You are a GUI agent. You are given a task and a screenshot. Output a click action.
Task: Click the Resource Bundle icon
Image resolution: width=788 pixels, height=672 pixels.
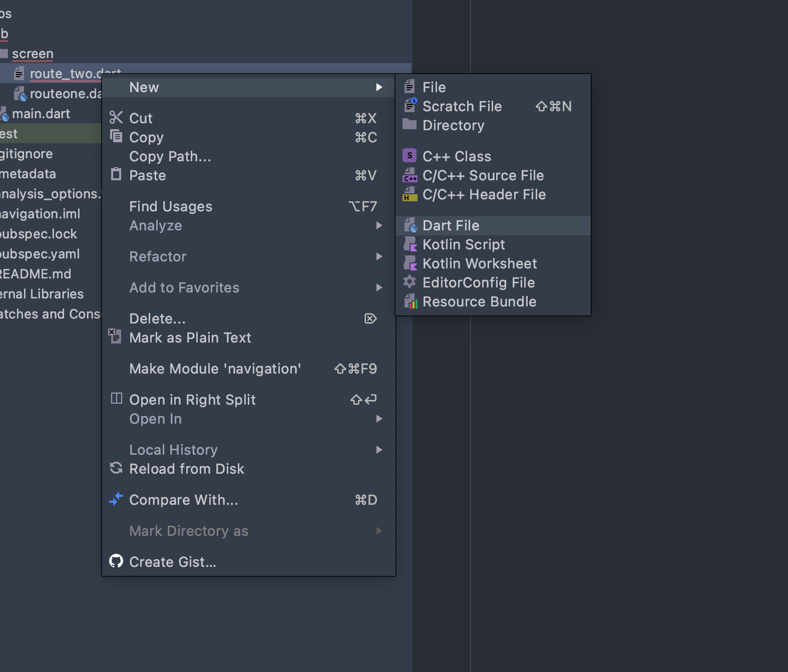tap(410, 301)
